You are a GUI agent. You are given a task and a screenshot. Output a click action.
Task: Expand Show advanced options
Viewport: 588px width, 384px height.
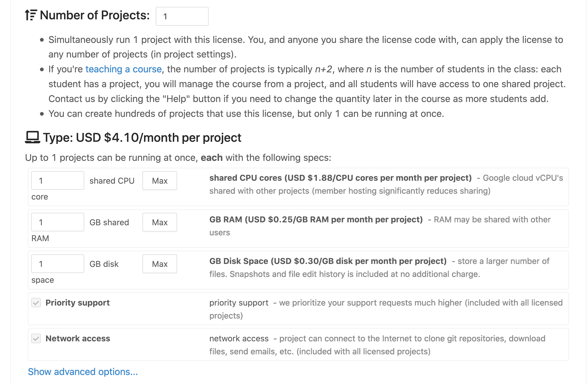83,372
